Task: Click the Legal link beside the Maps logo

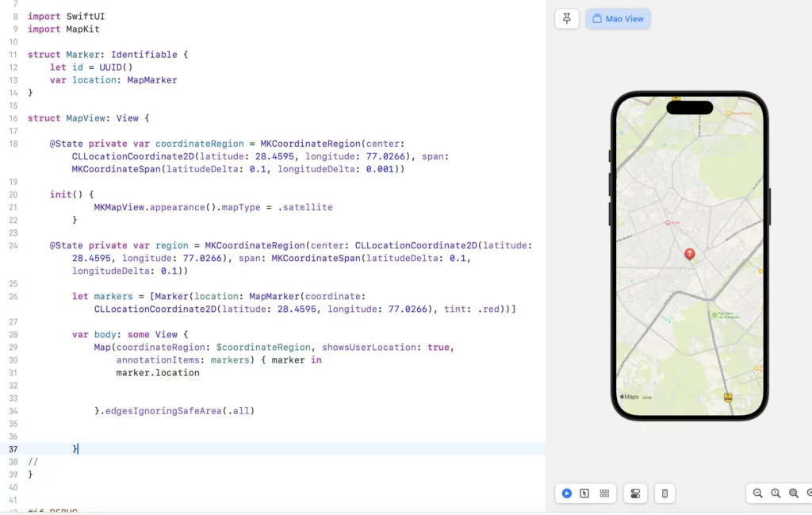Action: pos(647,398)
